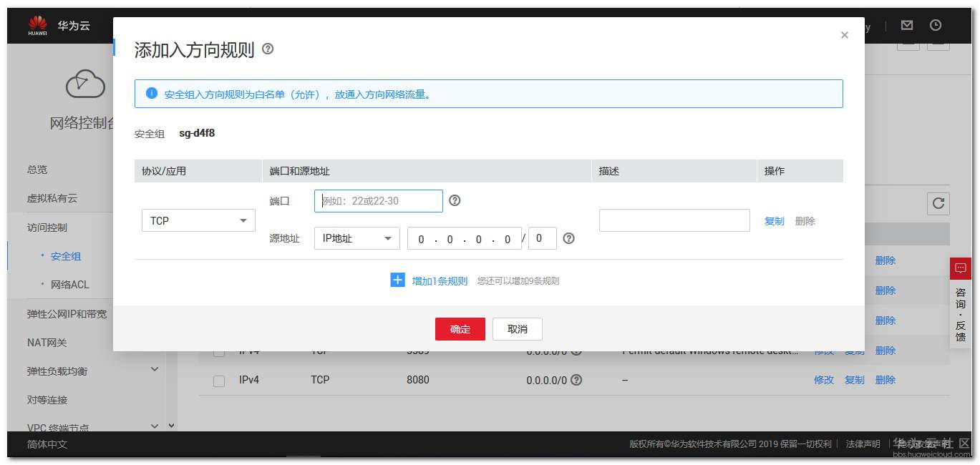Screen dimensions: 980x465
Task: Open NAT网关 sidebar item
Action: (x=47, y=343)
